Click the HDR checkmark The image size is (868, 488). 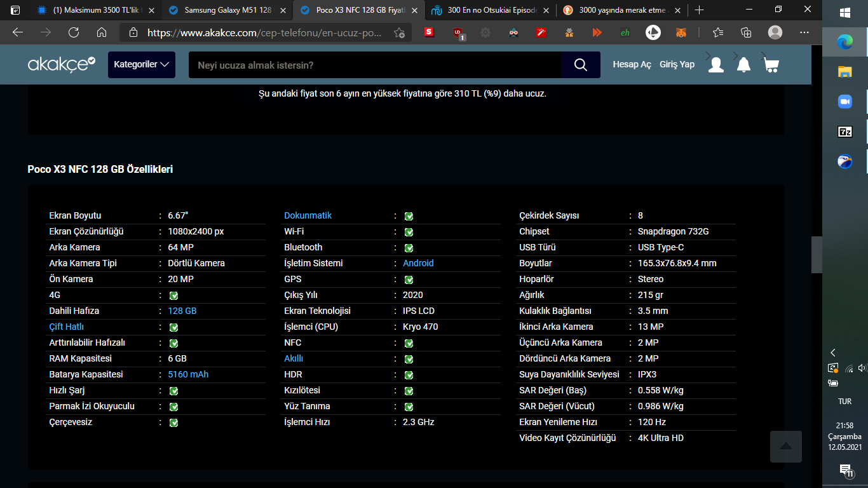coord(409,375)
